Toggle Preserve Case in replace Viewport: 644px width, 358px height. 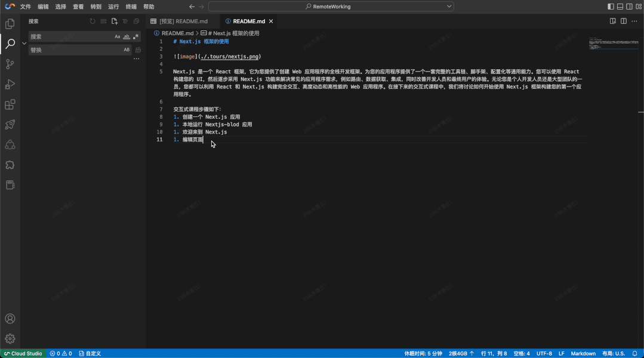pos(127,50)
